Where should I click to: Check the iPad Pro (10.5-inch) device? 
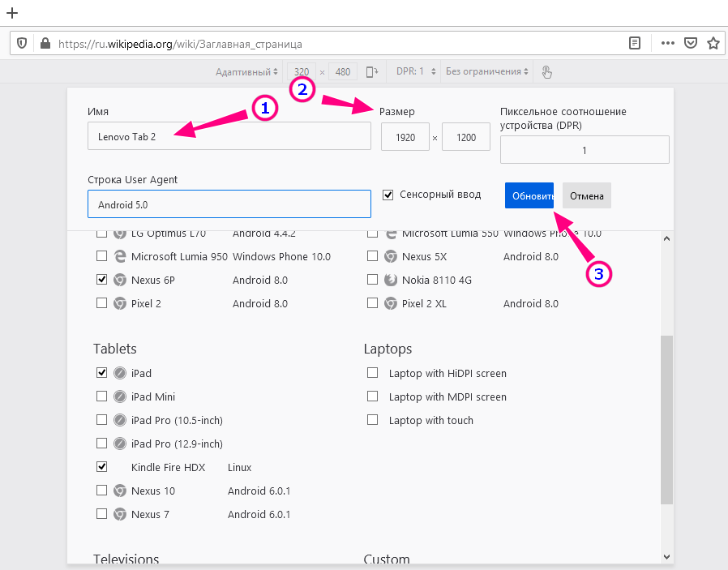point(101,420)
